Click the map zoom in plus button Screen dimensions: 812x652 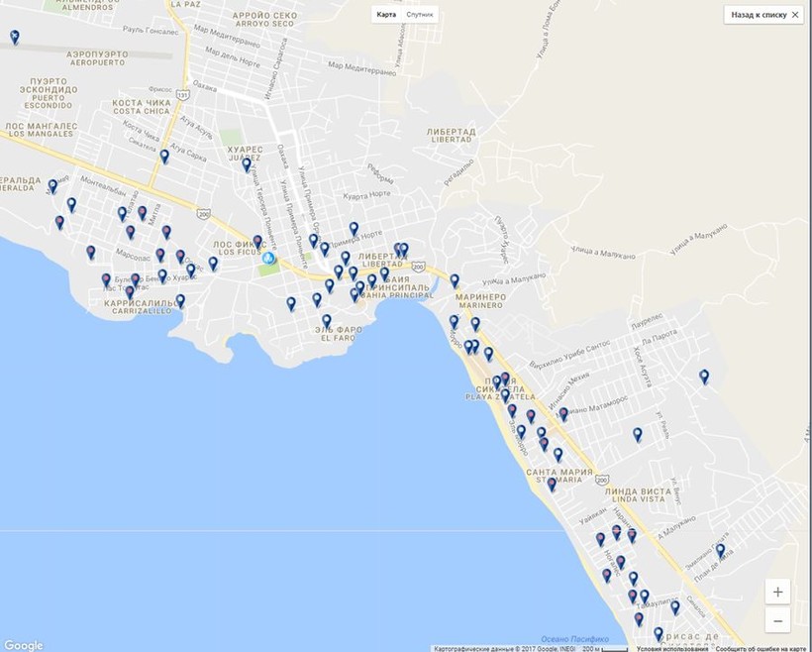(777, 592)
